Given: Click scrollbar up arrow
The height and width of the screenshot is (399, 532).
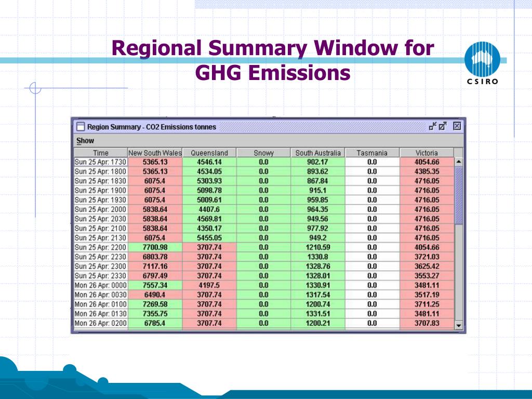Looking at the screenshot, I should point(459,162).
